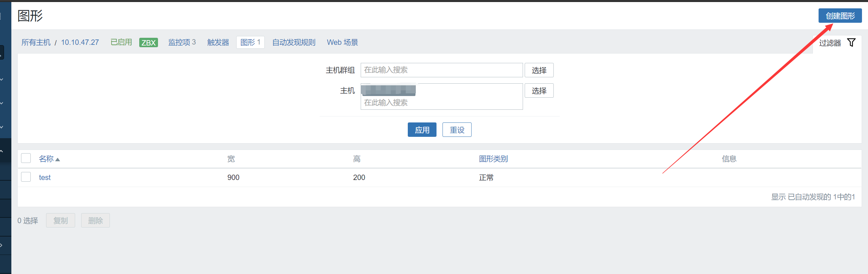Screen dimensions: 868x274
Task: Click the 复制 button
Action: click(x=61, y=220)
